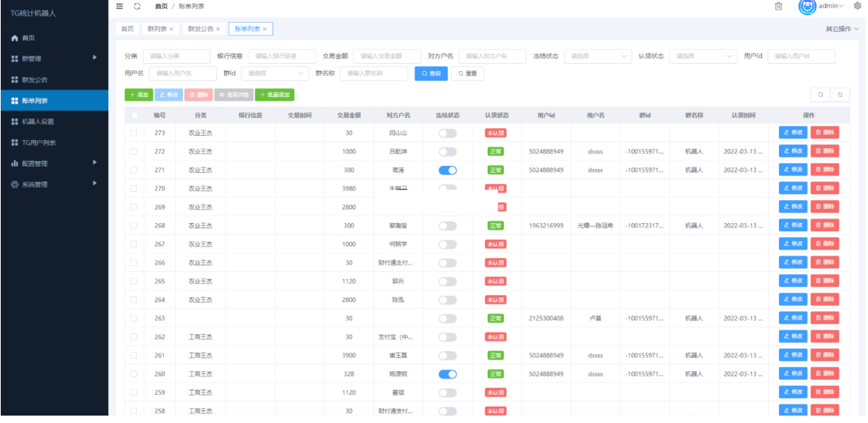Click the 机器人设置 grid icon in sidebar
The height and width of the screenshot is (423, 868).
click(x=15, y=121)
